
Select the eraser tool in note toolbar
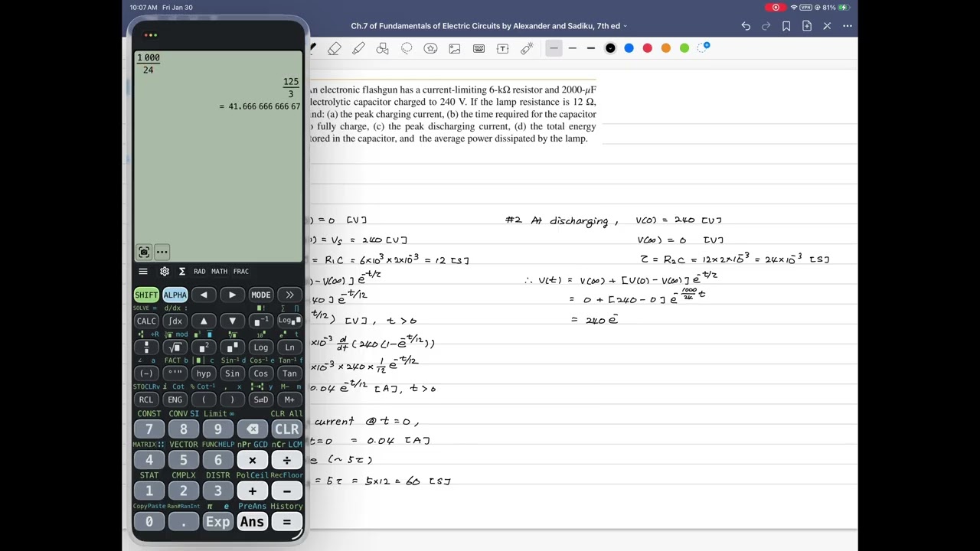point(335,48)
